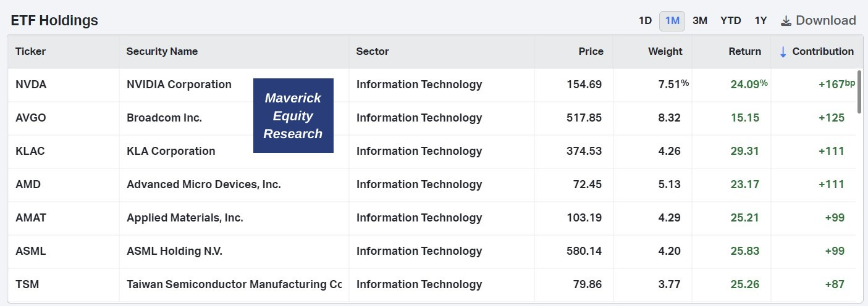Click KLAC weight 4.26
This screenshot has height=306, width=868.
[x=670, y=151]
